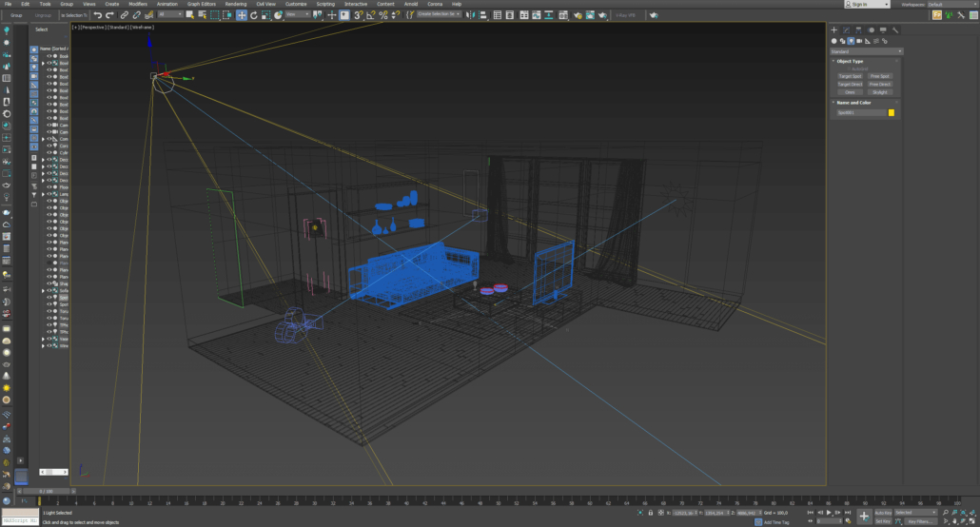Screen dimensions: 980x527
Task: Toggle visibility eye of the Vase row
Action: 49,339
